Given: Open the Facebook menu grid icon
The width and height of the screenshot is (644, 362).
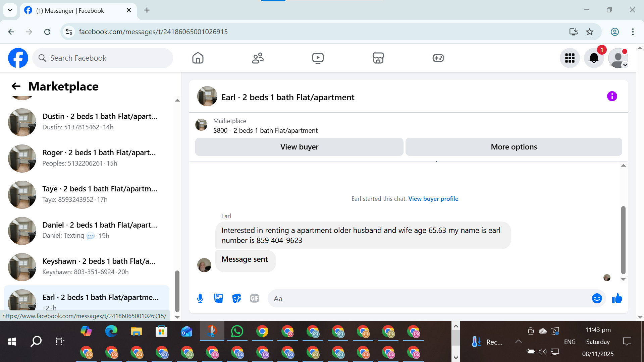Looking at the screenshot, I should [x=570, y=58].
